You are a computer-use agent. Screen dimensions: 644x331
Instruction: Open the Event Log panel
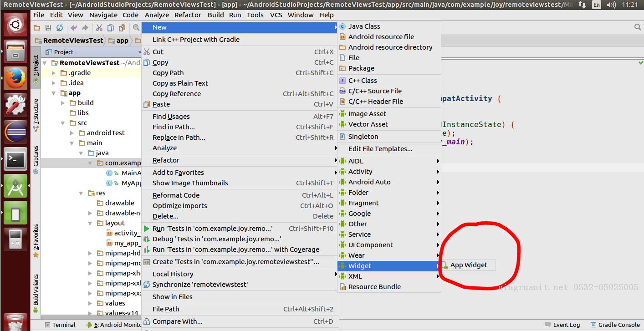point(562,325)
